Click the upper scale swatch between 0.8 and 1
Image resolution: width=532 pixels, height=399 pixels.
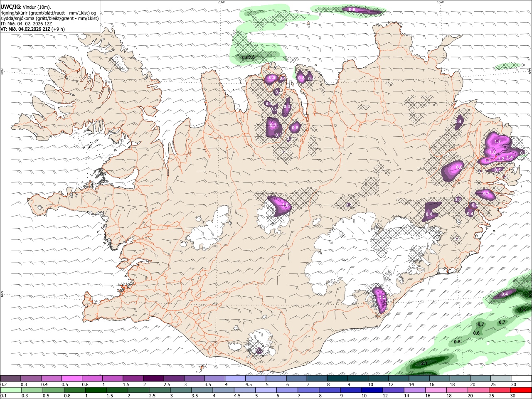tap(92, 379)
